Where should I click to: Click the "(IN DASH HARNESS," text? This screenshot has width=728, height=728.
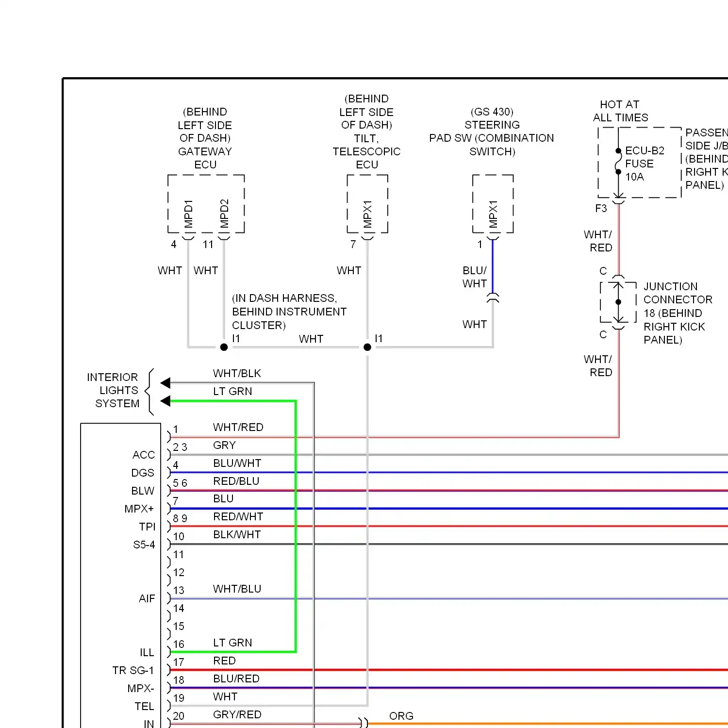click(284, 298)
